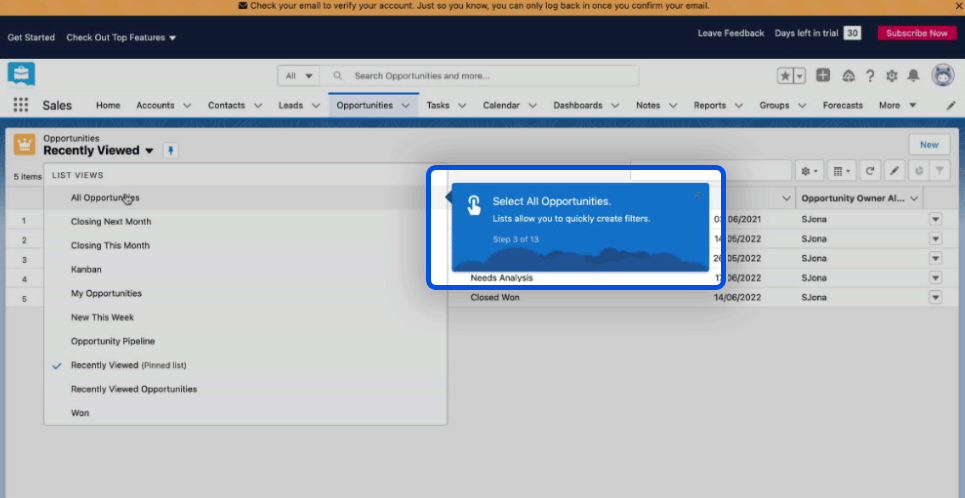Click the pencil icon to edit navigation bar
965x498 pixels.
pos(950,105)
